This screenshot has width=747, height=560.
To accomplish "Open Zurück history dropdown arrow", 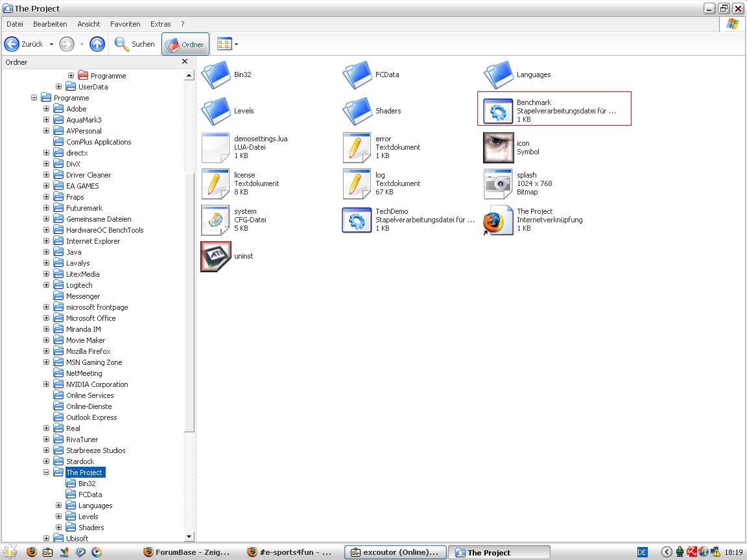I will 51,44.
